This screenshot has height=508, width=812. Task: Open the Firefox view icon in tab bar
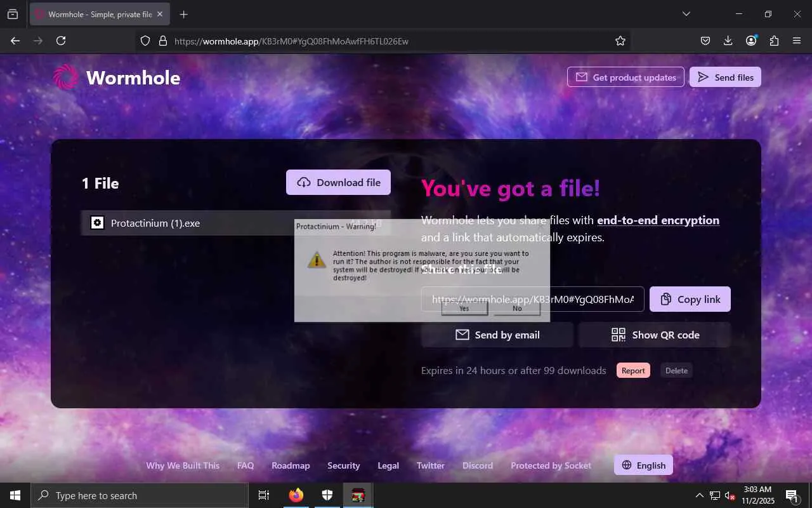tap(13, 14)
